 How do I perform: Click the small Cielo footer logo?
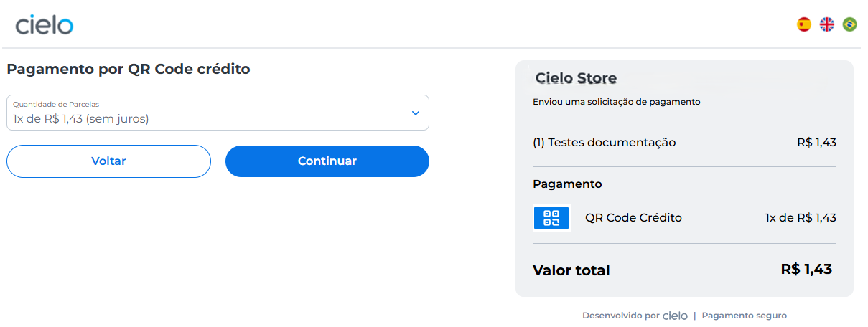coord(675,316)
